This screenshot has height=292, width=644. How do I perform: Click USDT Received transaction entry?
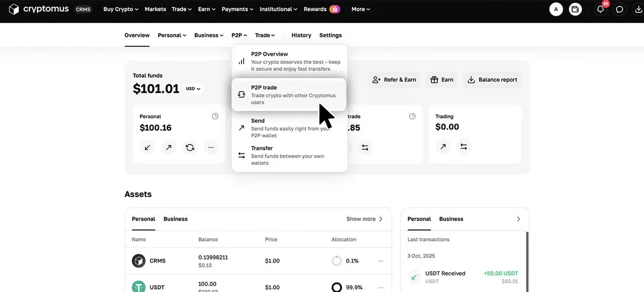click(464, 277)
